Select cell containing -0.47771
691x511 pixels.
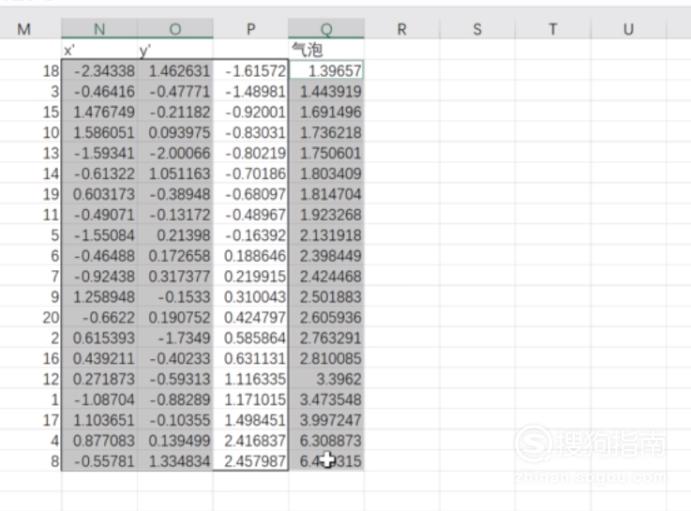pos(175,91)
